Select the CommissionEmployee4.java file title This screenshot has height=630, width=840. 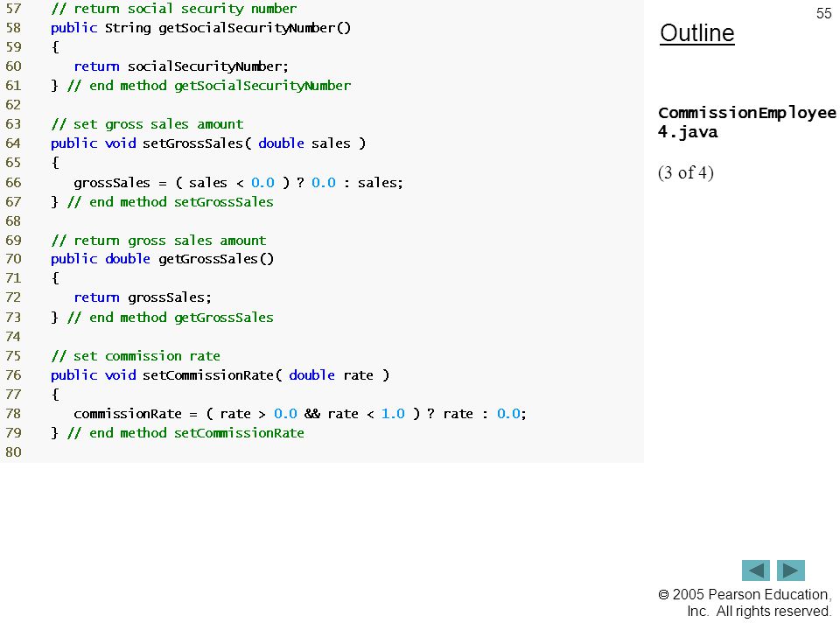click(x=746, y=122)
